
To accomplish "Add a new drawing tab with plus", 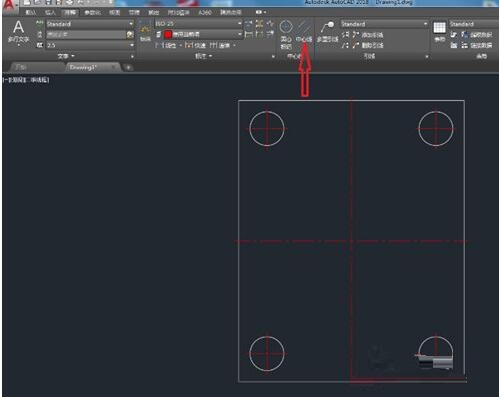I will click(128, 68).
